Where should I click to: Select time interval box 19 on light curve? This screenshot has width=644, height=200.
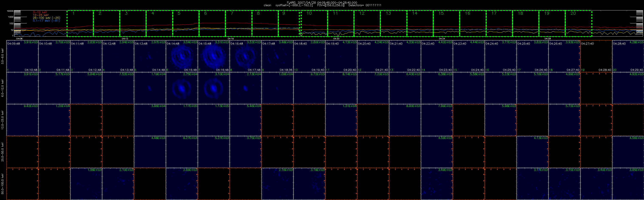click(552, 24)
